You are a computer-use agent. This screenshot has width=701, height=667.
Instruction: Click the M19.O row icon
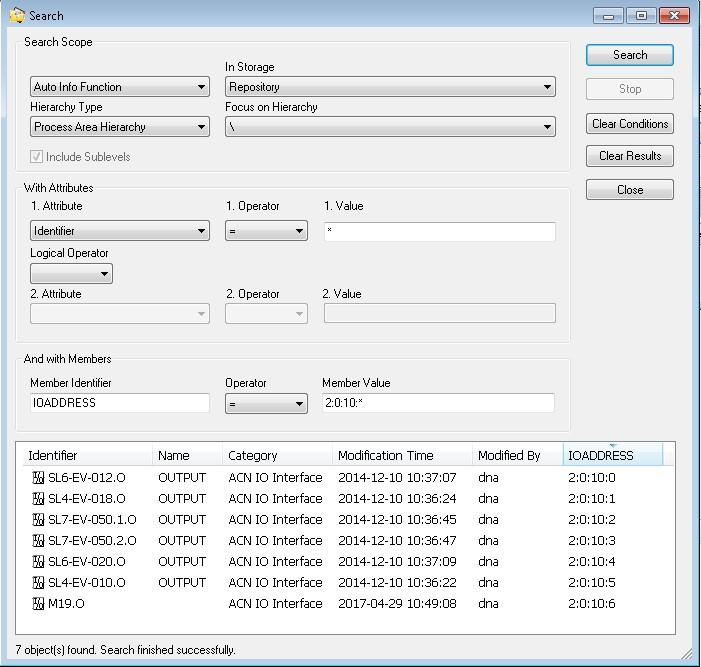point(38,604)
